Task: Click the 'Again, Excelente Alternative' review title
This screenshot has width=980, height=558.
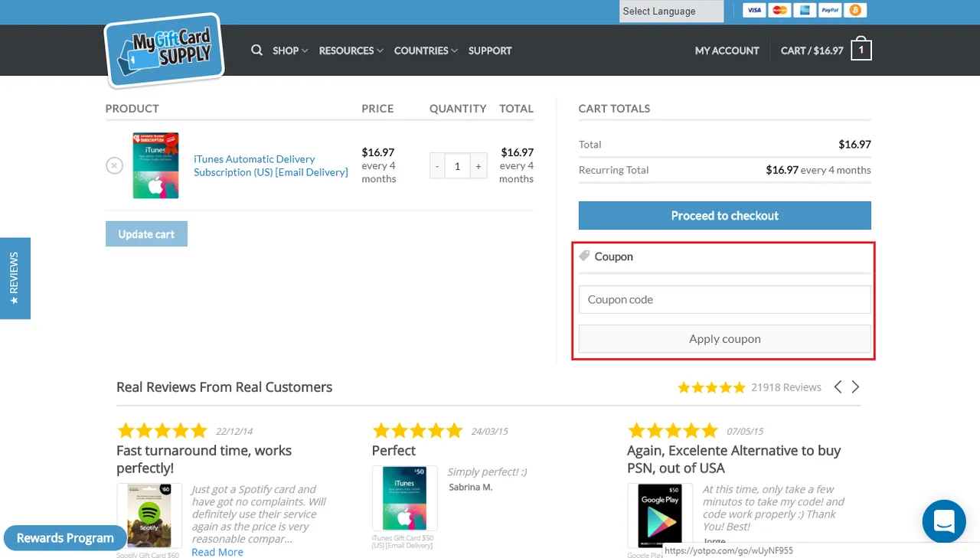Action: coord(733,459)
